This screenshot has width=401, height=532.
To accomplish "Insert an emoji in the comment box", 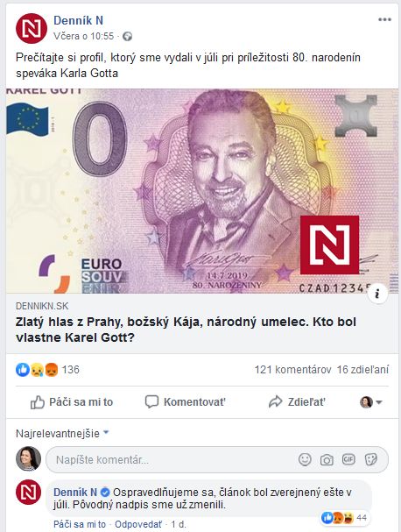I will click(305, 460).
